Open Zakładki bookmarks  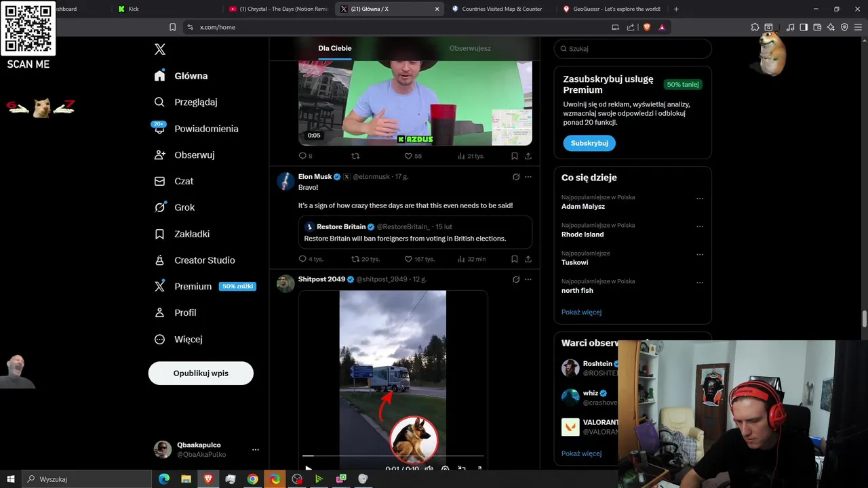pyautogui.click(x=182, y=234)
